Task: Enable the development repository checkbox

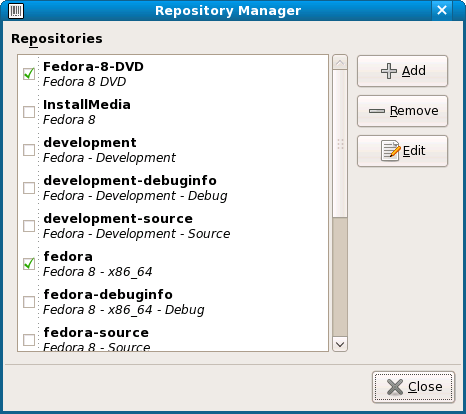Action: coord(29,150)
